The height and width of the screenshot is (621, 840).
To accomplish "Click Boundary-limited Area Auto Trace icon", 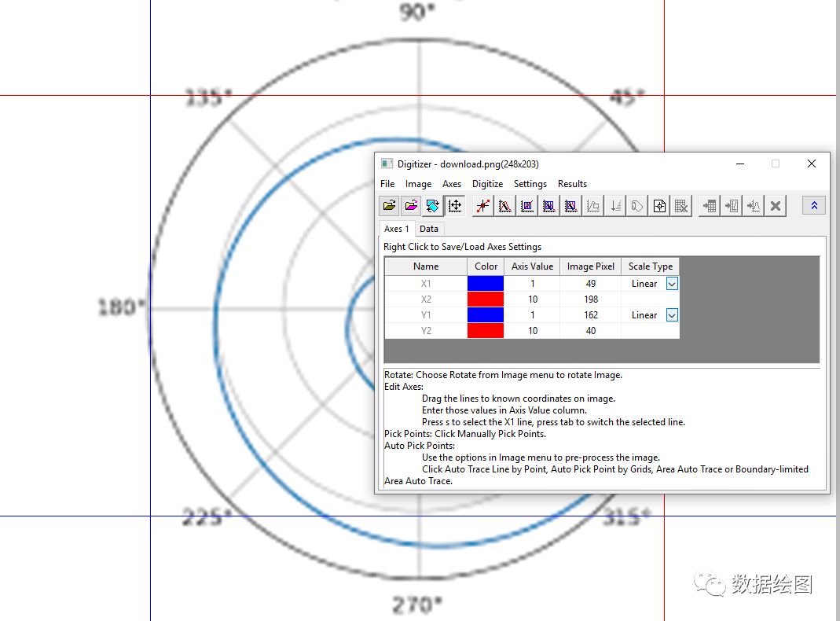I will (x=571, y=206).
